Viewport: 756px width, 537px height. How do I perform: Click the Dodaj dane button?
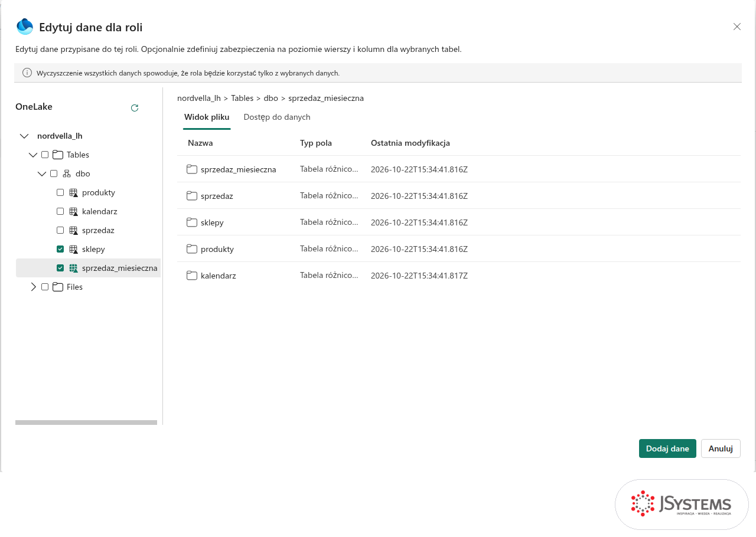click(x=667, y=448)
